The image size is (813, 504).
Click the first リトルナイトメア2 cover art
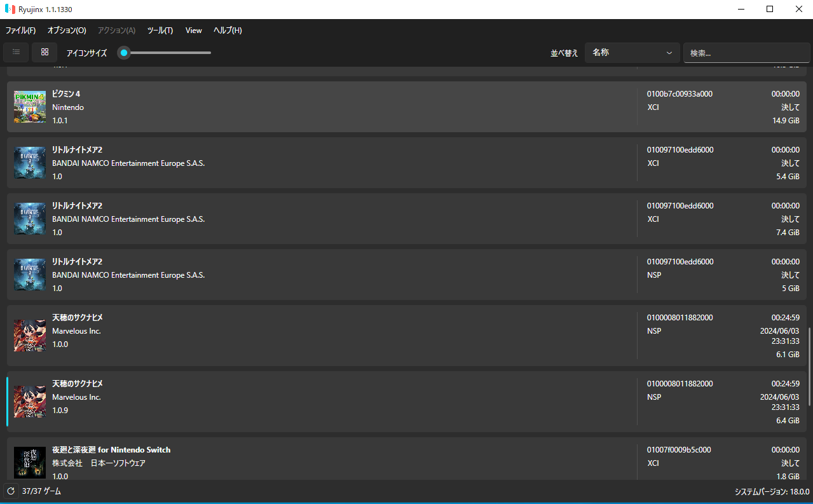click(x=30, y=163)
